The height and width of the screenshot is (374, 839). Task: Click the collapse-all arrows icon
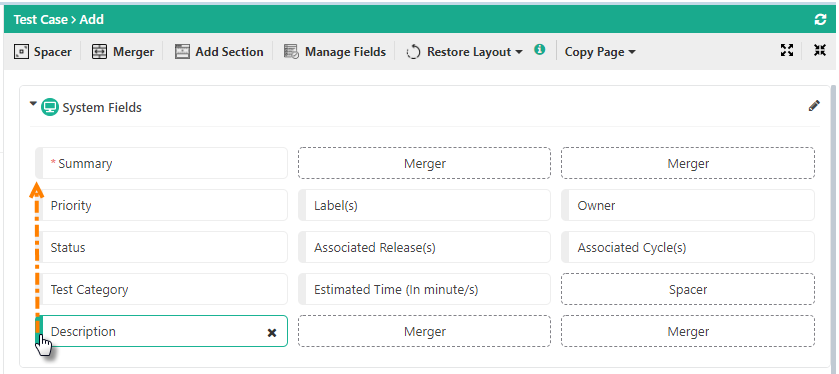[x=820, y=50]
